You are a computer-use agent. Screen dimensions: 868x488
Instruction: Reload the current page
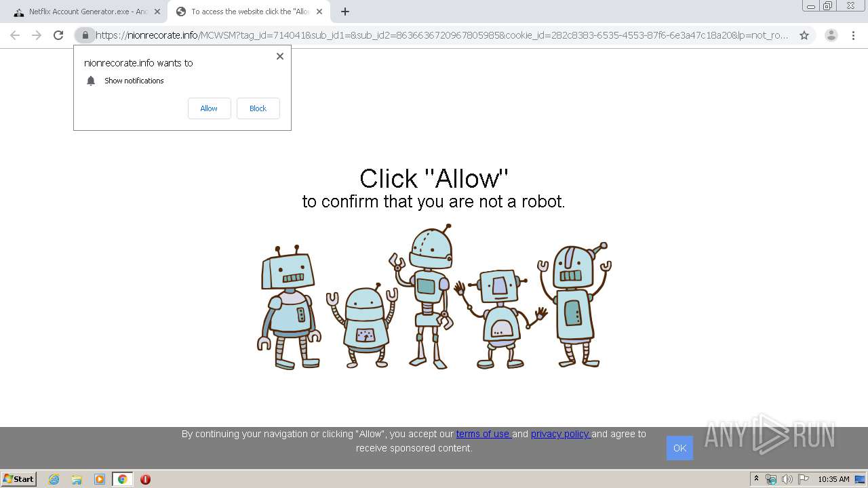tap(58, 35)
